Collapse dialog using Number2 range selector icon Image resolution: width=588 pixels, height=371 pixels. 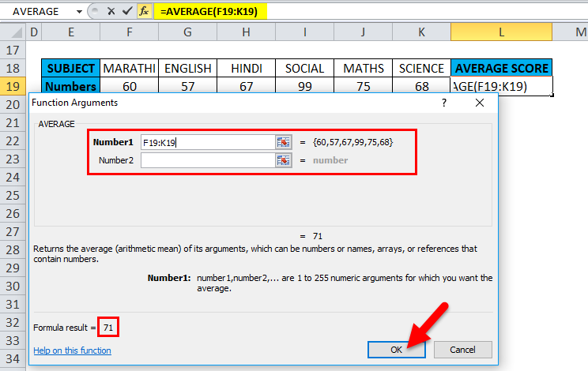click(283, 160)
